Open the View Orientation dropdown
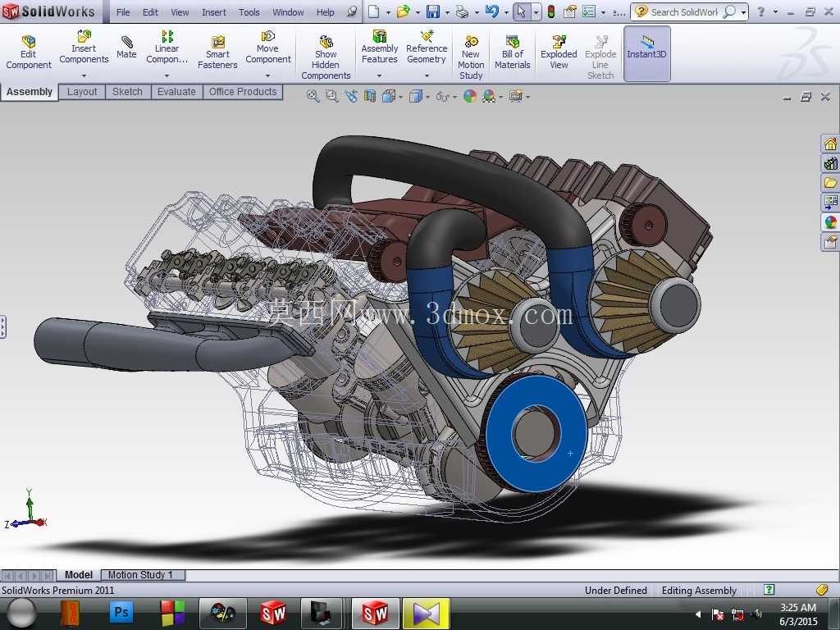Viewport: 840px width, 630px height. click(392, 97)
